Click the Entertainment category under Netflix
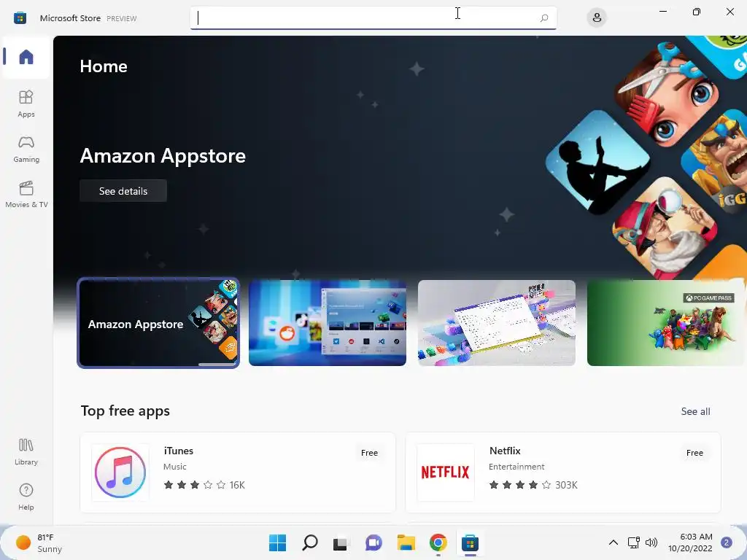Image resolution: width=747 pixels, height=560 pixels. (516, 467)
